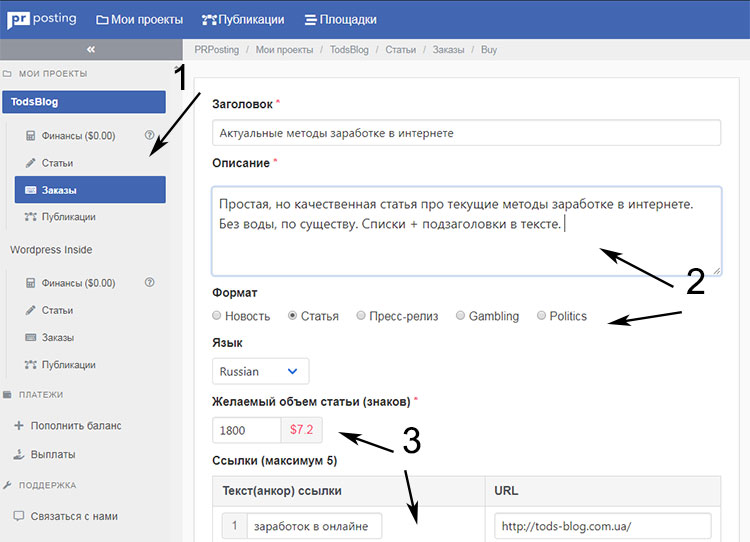Screen dimensions: 750x542
Task: Open Публикации in top navigation
Action: click(x=243, y=19)
